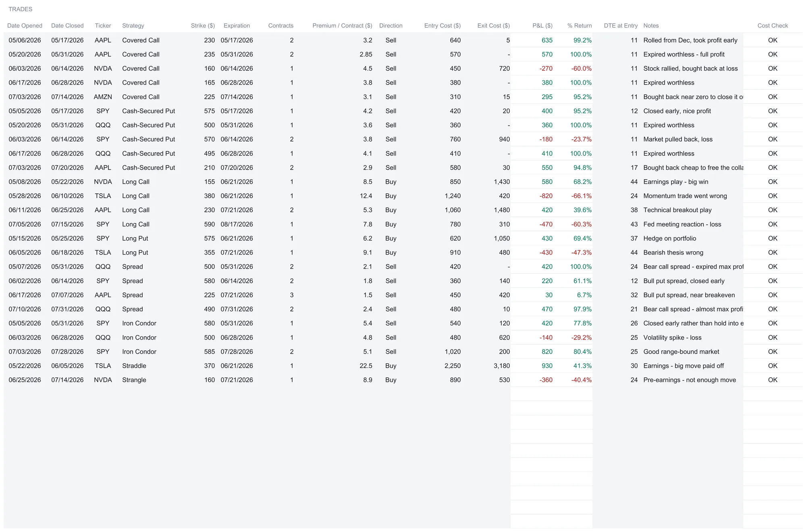806x532 pixels.
Task: Select the DTE at Entry header
Action: click(x=620, y=25)
